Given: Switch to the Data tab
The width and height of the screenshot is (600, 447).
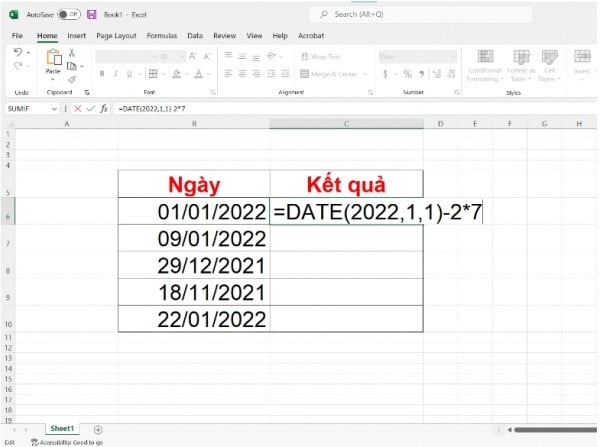Looking at the screenshot, I should pyautogui.click(x=195, y=36).
